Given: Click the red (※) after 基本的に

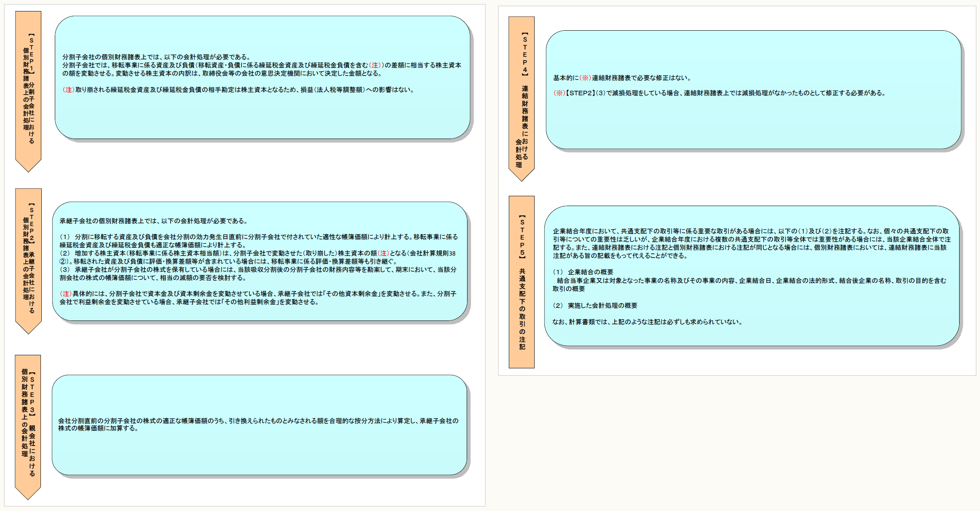Looking at the screenshot, I should point(585,78).
